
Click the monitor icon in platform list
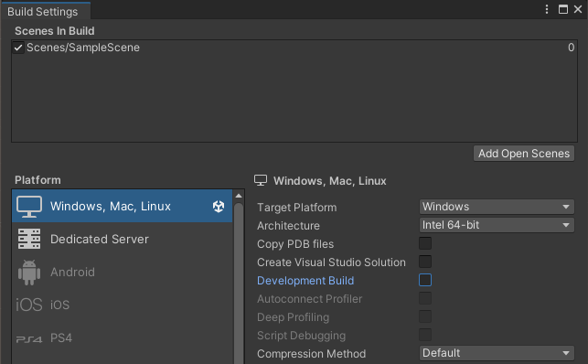tap(29, 206)
